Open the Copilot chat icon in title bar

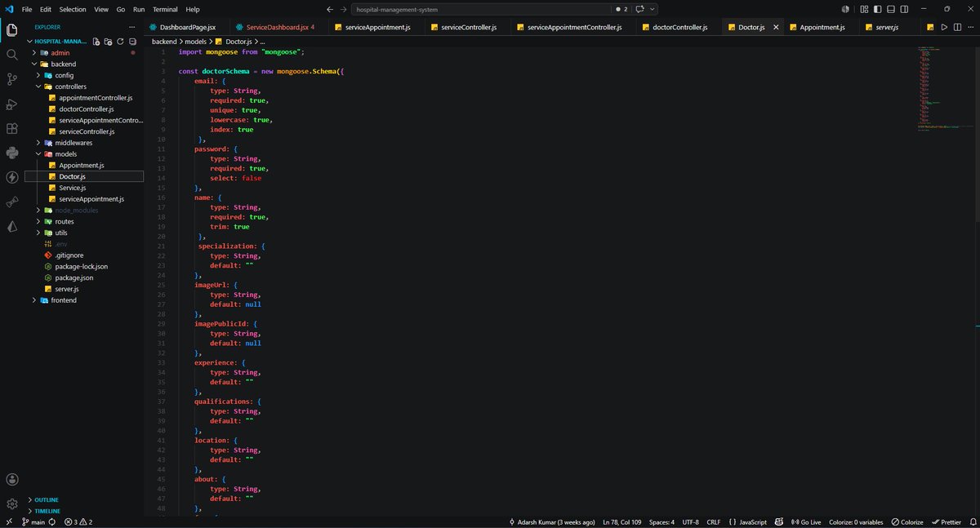tap(640, 9)
